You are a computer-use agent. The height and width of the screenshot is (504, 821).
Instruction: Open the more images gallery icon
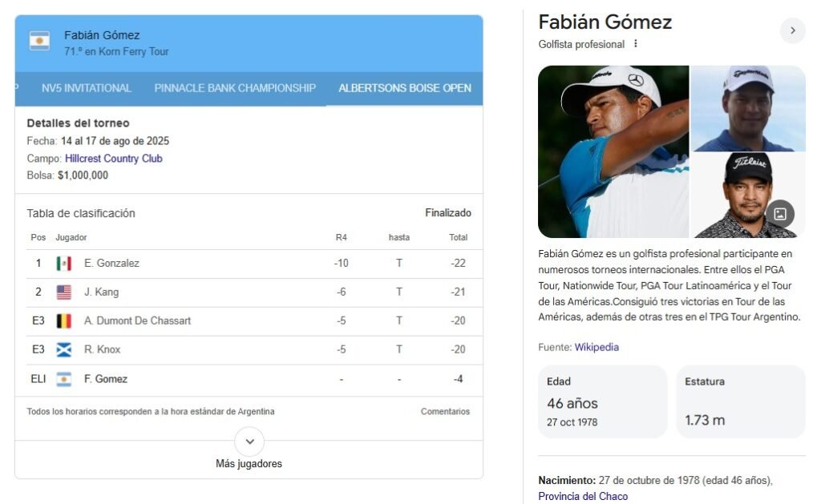tap(779, 214)
